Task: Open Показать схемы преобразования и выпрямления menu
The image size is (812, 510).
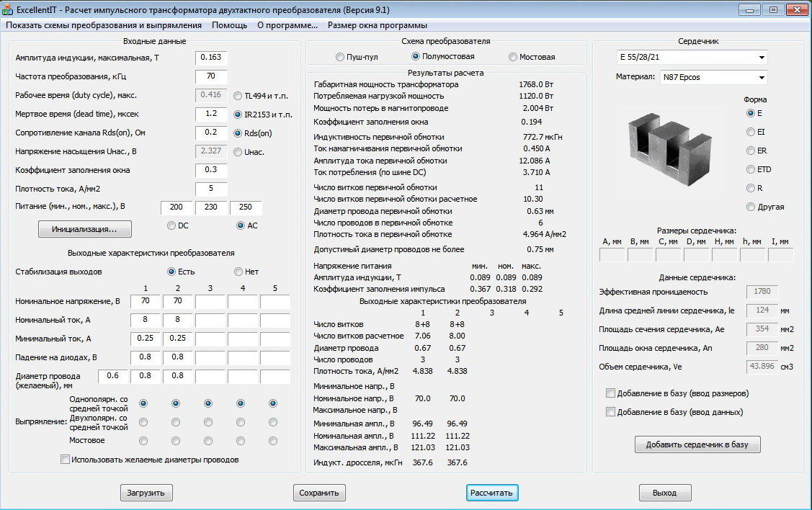Action: [x=104, y=24]
